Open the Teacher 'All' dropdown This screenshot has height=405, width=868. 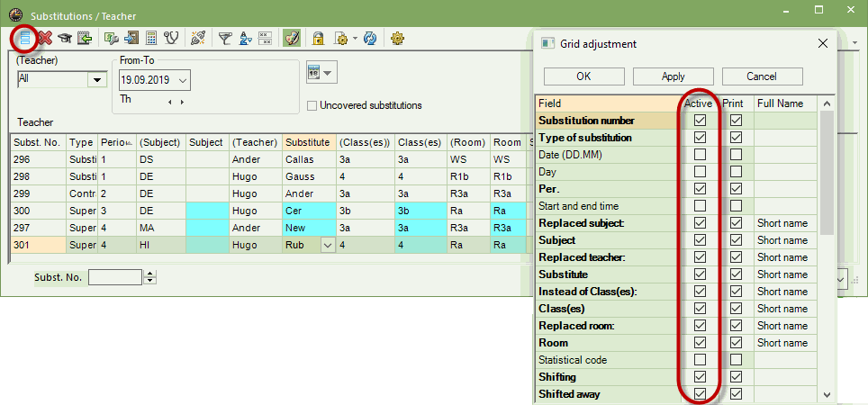click(x=97, y=80)
